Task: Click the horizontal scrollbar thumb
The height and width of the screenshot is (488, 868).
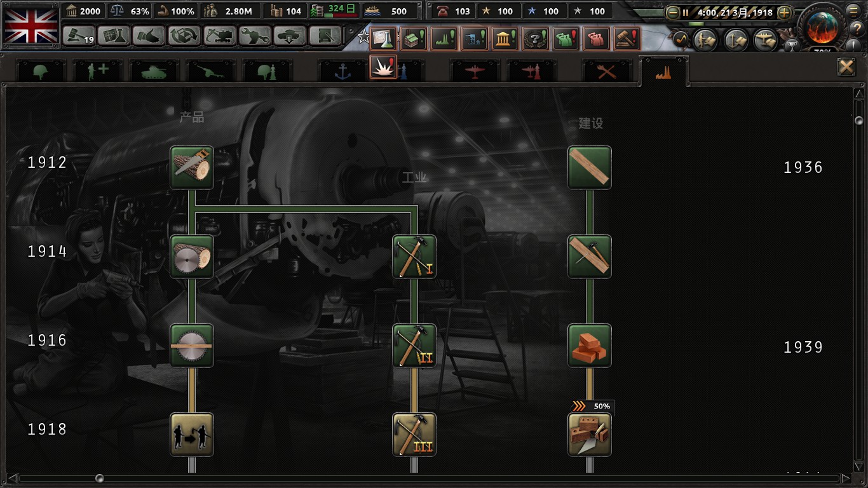Action: pyautogui.click(x=99, y=478)
